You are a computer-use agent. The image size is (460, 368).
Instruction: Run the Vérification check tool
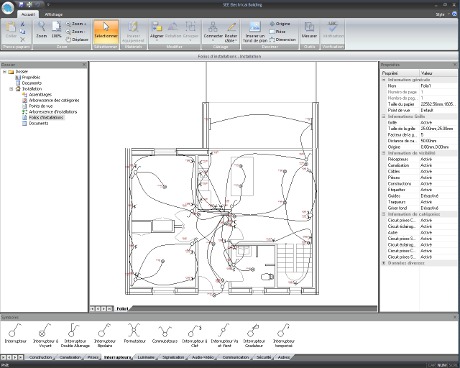coord(333,30)
